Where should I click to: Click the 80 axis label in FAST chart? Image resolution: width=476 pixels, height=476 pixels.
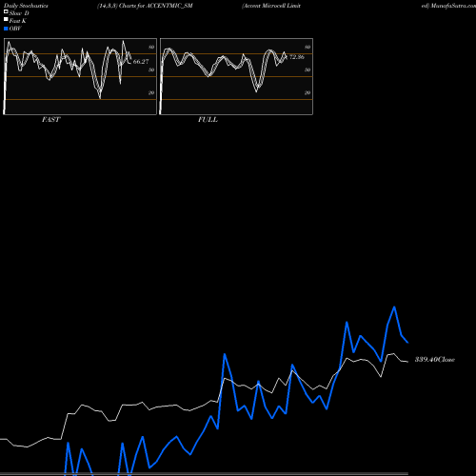coord(151,47)
